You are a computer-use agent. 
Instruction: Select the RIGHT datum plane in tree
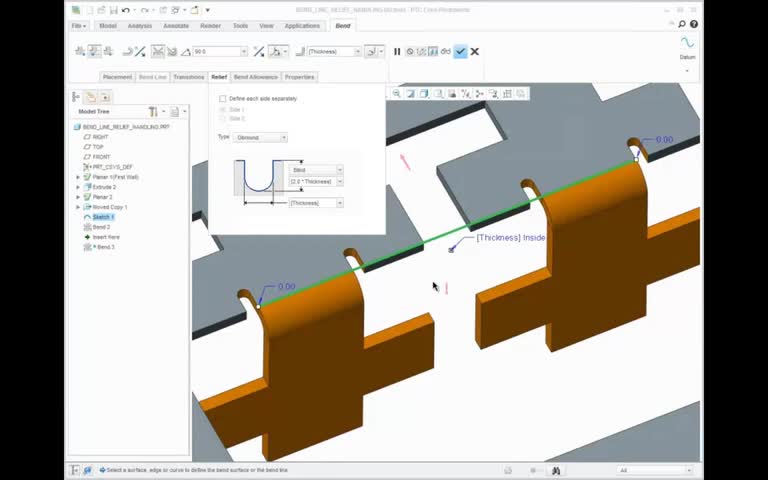coord(100,137)
